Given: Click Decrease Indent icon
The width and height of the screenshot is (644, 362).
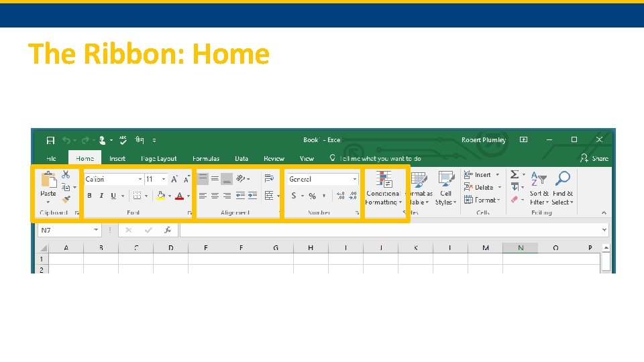Looking at the screenshot, I should [x=240, y=196].
